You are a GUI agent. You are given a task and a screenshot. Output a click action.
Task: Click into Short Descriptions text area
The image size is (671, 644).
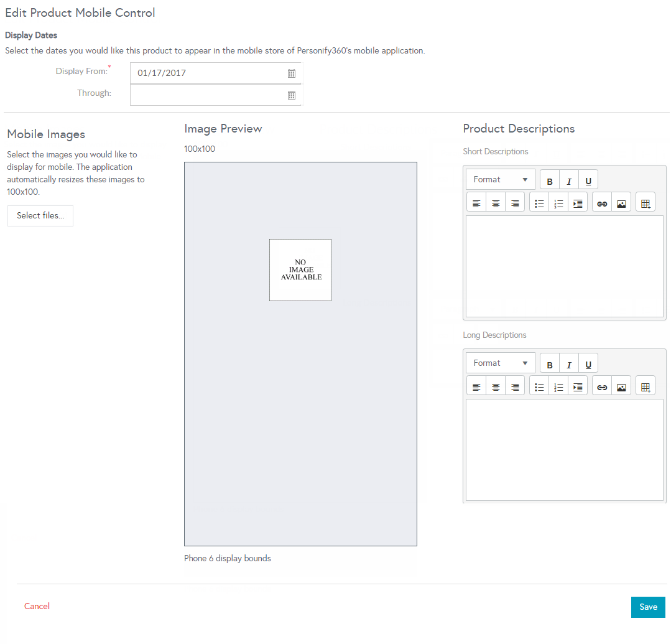click(x=565, y=266)
